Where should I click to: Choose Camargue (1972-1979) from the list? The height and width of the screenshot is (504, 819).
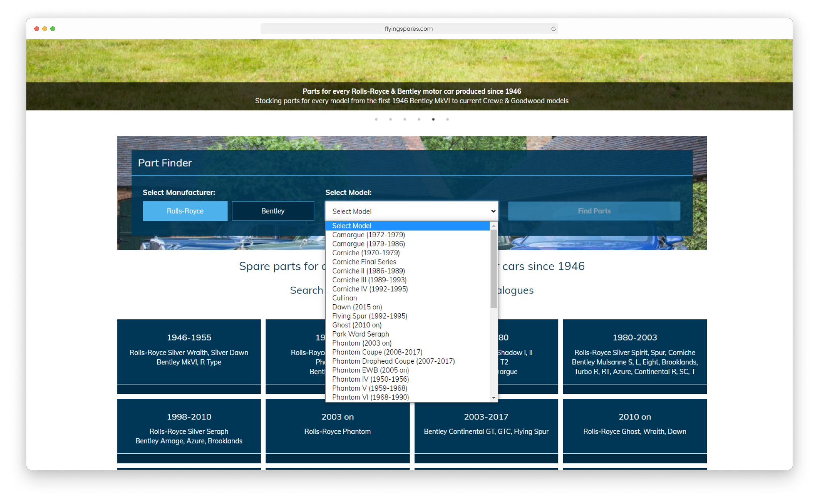[408, 235]
